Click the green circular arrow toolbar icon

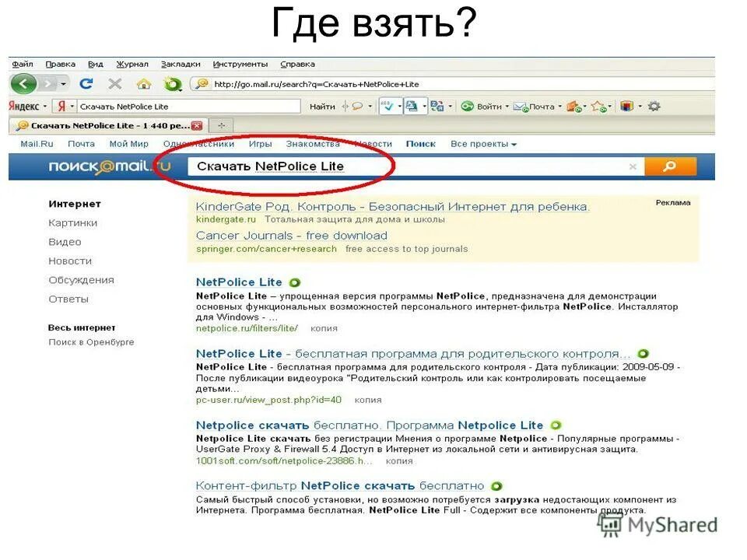173,84
